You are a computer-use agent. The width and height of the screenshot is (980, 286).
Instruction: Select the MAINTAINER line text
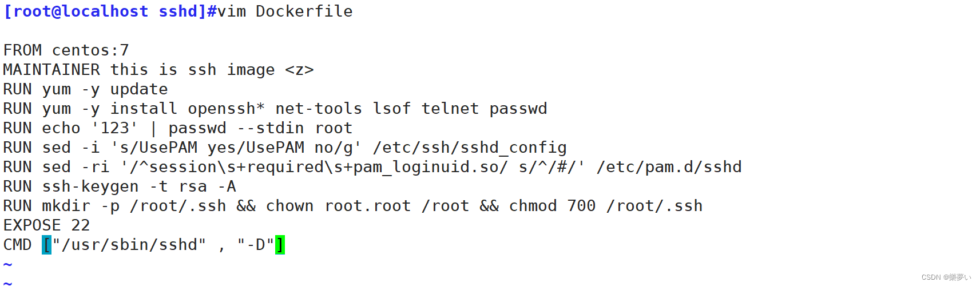(x=158, y=70)
